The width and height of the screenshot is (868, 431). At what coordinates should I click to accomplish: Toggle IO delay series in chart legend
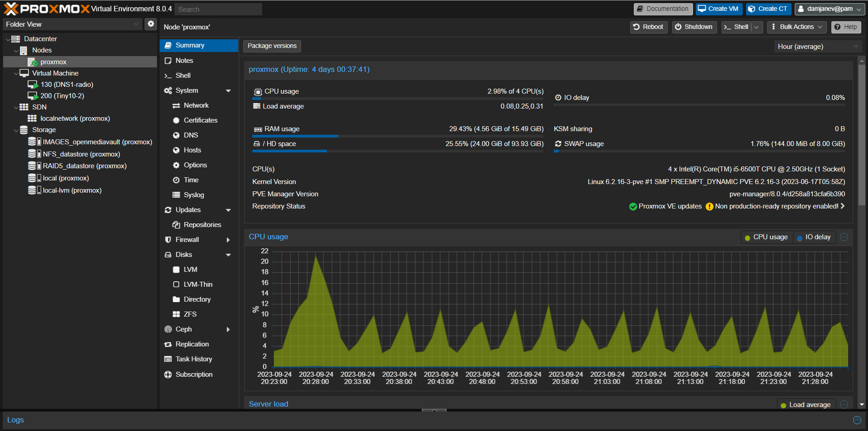point(814,237)
